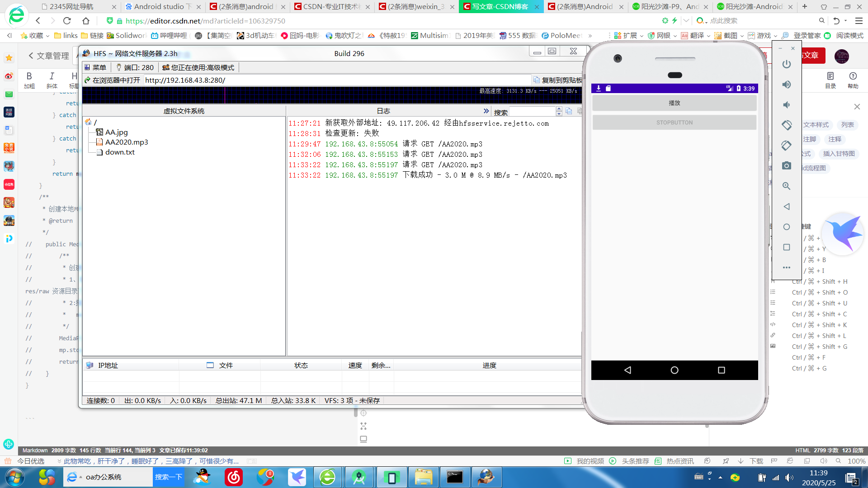Tap the 播放 play button in the app
This screenshot has width=868, height=488.
tap(674, 103)
